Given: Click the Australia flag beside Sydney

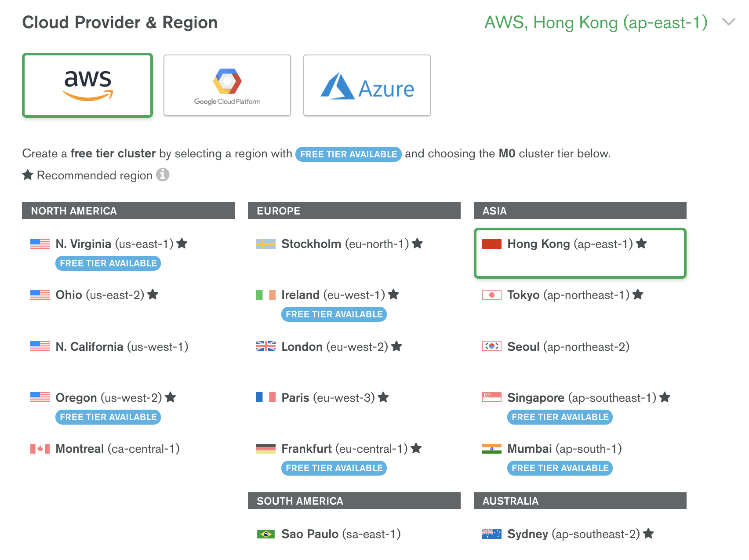Looking at the screenshot, I should coord(491,534).
